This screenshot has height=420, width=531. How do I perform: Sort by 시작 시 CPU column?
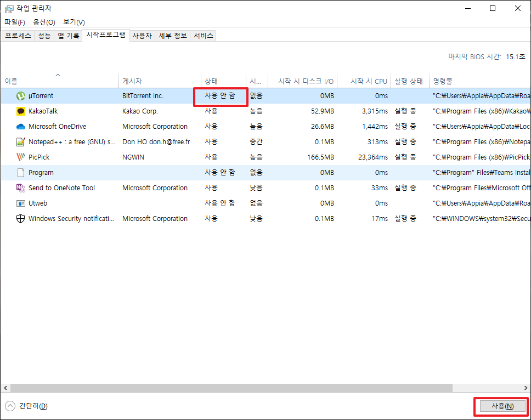pos(364,81)
